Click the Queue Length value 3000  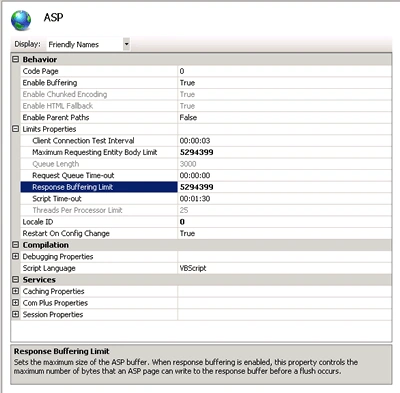point(188,164)
